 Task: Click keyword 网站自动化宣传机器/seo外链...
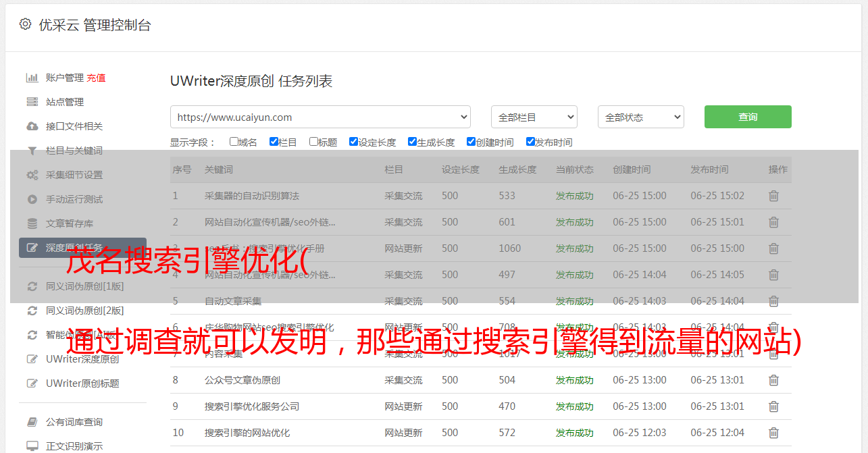click(x=270, y=222)
